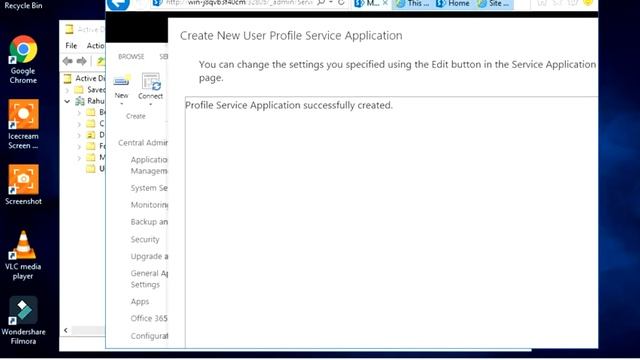Click the Saved Queries folder icon
640x360 pixels.
point(79,89)
